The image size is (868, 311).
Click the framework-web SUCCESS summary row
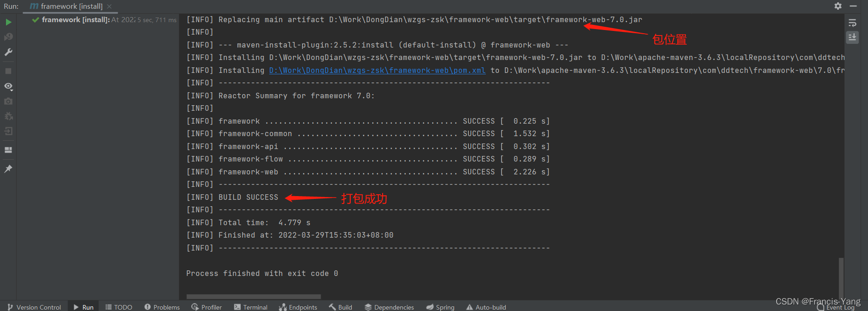point(368,172)
